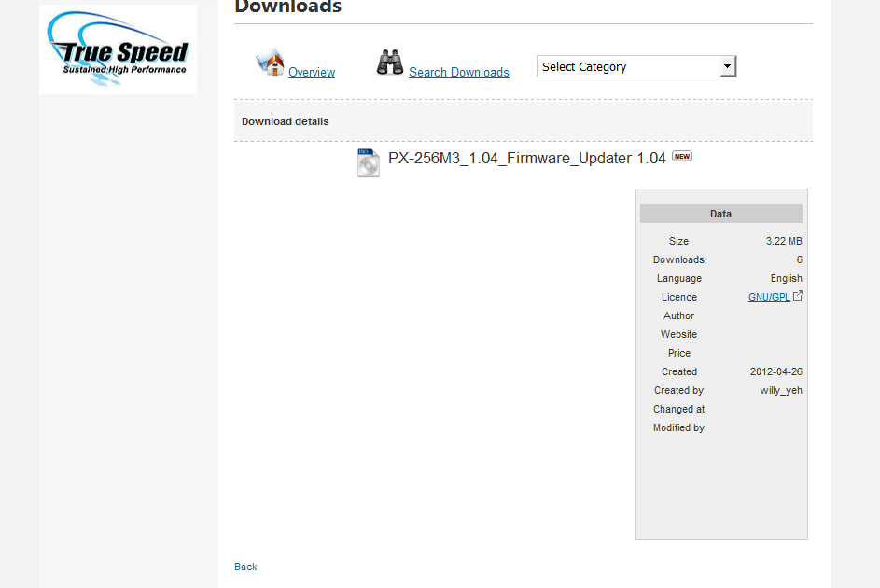The image size is (880, 588).
Task: Click the Download details heading
Action: point(286,121)
